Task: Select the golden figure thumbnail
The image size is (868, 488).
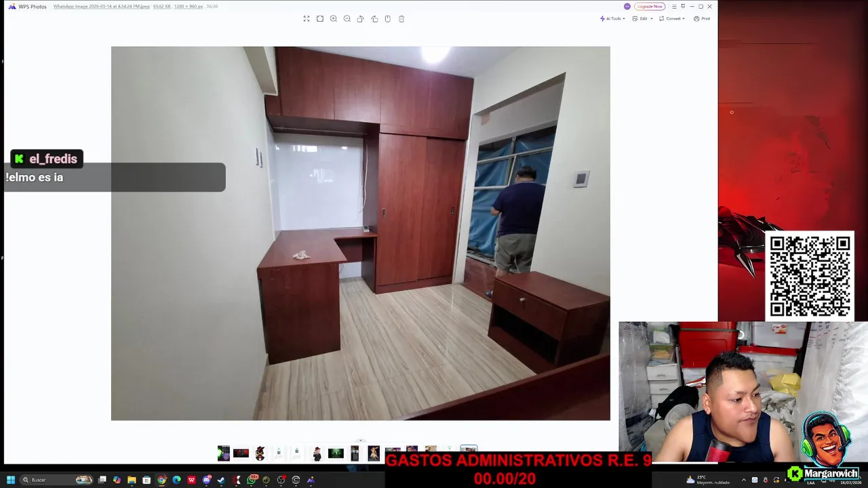Action: pyautogui.click(x=374, y=453)
